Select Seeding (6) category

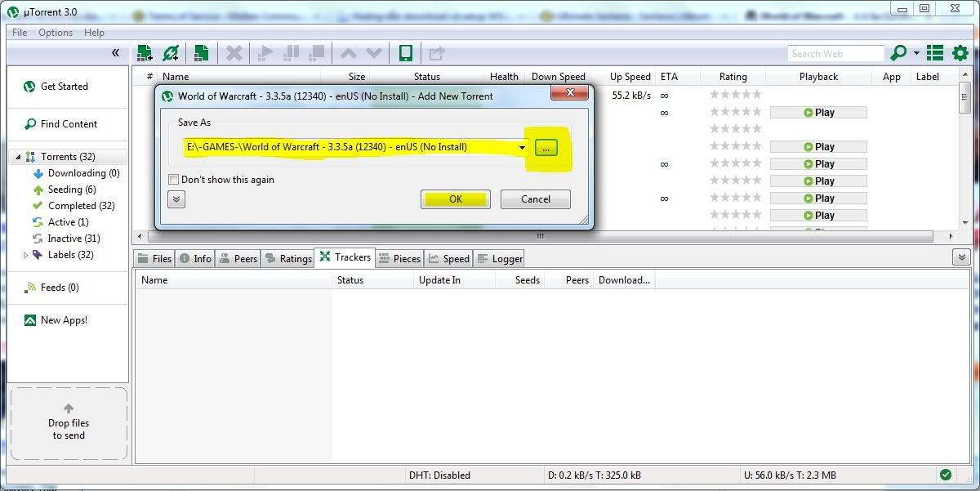click(64, 190)
